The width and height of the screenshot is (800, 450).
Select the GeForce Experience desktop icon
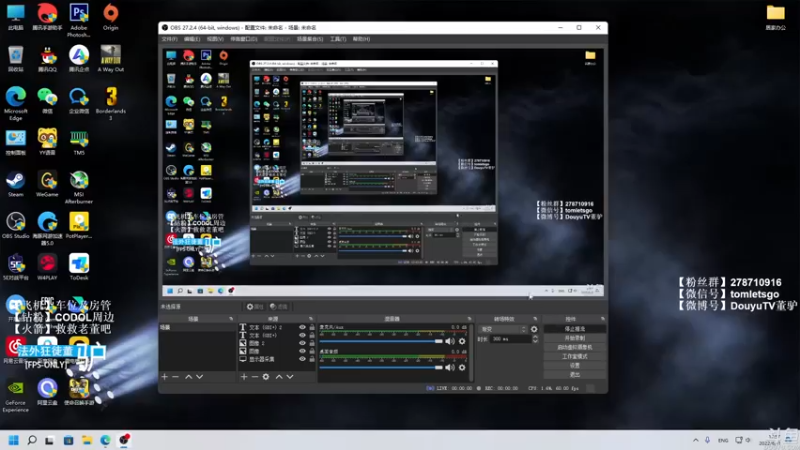tap(15, 396)
